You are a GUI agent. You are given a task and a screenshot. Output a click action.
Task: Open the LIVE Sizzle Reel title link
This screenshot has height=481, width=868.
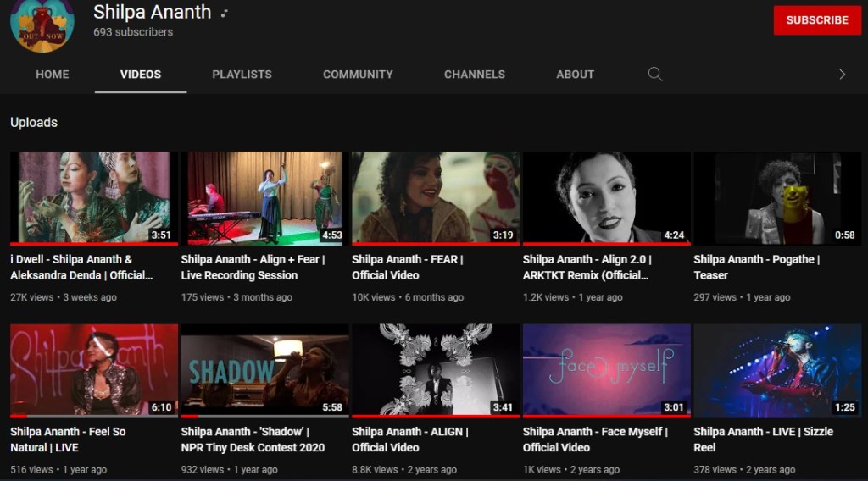point(763,439)
